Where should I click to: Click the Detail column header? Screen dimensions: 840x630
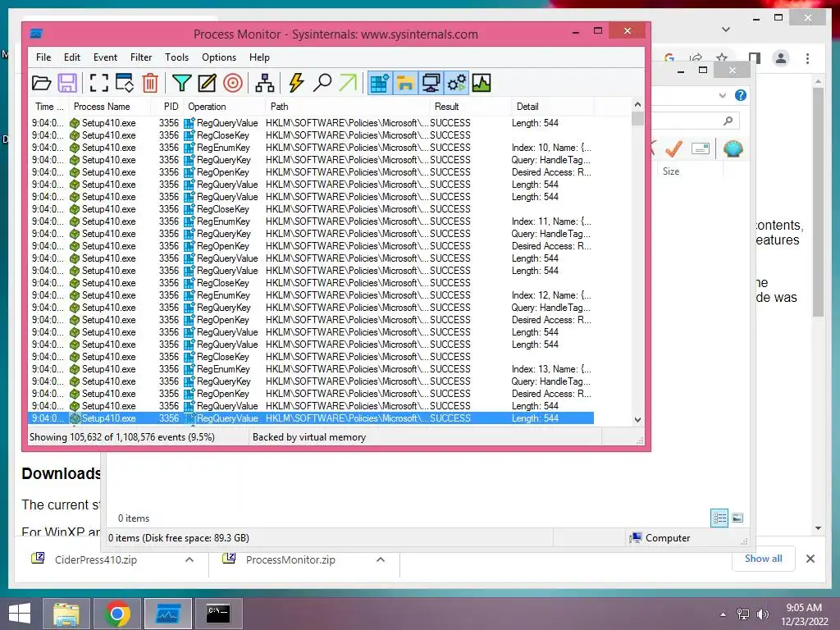pyautogui.click(x=553, y=107)
